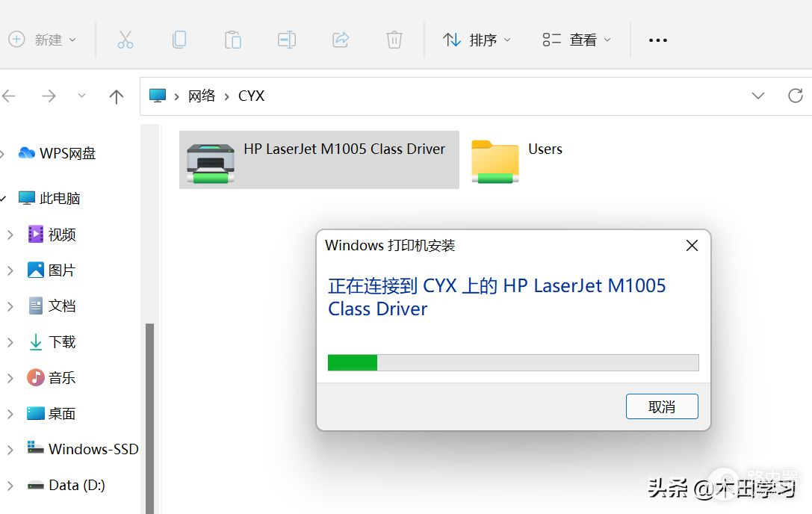
Task: Click the Delete trash icon
Action: point(394,40)
